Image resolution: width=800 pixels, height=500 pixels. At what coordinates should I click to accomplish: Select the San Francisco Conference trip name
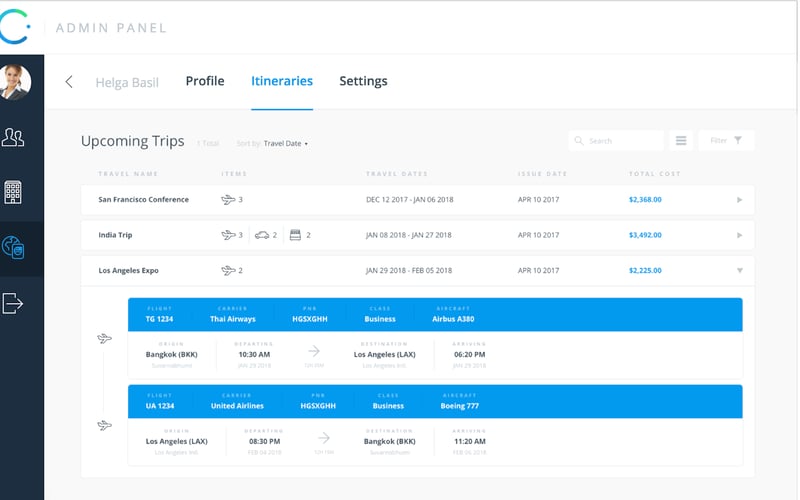coord(143,199)
